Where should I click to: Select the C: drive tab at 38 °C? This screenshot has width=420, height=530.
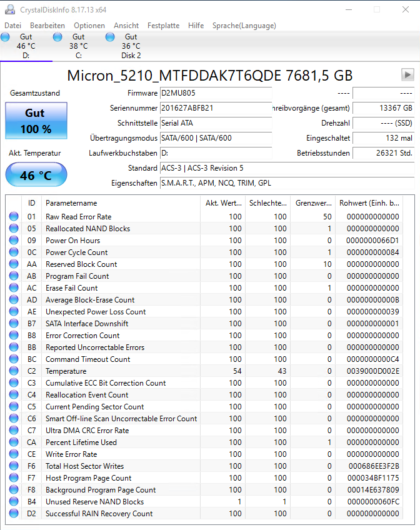click(x=78, y=46)
